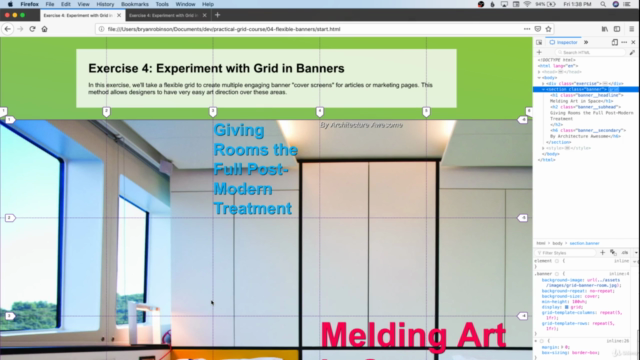Open the Firefox Library
Image resolution: width=640 pixels, height=360 pixels.
pos(605,29)
